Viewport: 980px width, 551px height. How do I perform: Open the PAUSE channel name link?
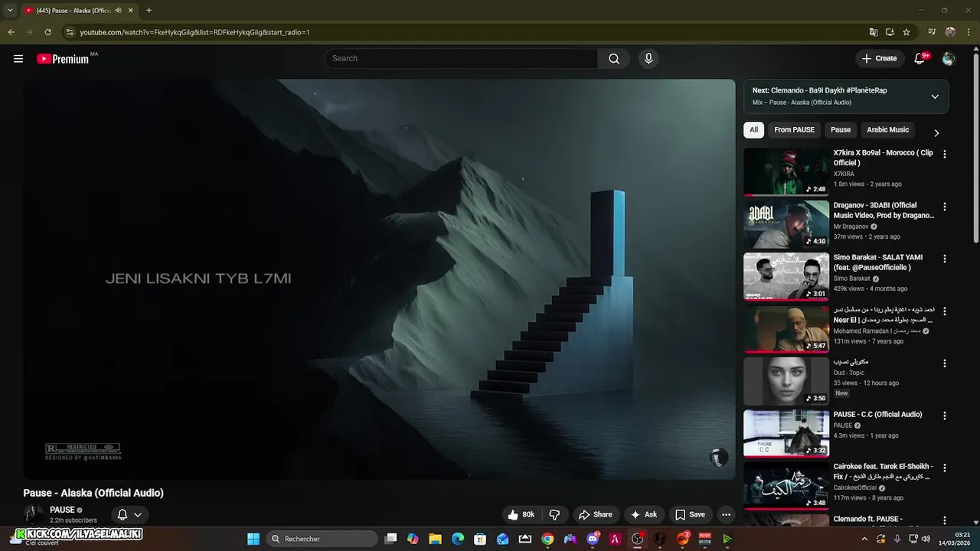tap(62, 510)
